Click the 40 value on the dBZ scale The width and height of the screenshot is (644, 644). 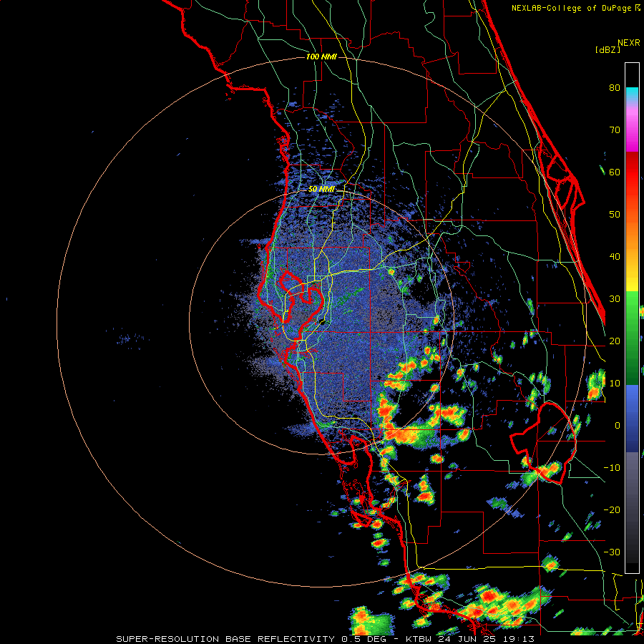click(x=615, y=257)
